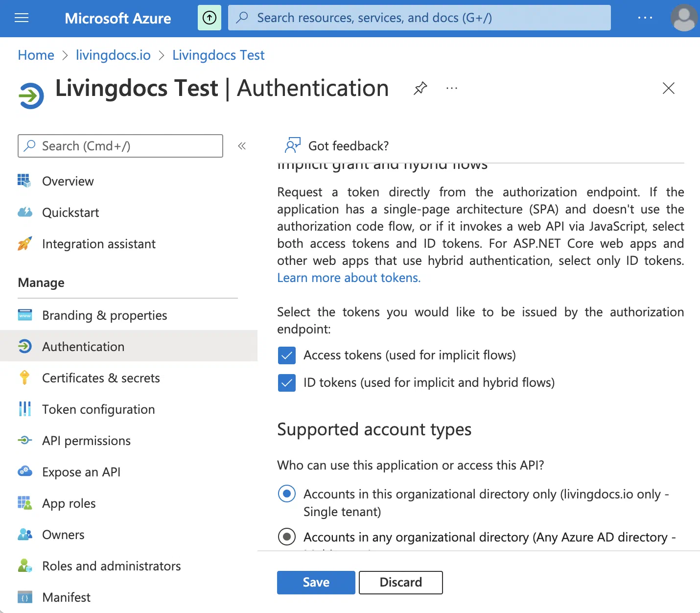Click the API permissions icon

pyautogui.click(x=24, y=440)
